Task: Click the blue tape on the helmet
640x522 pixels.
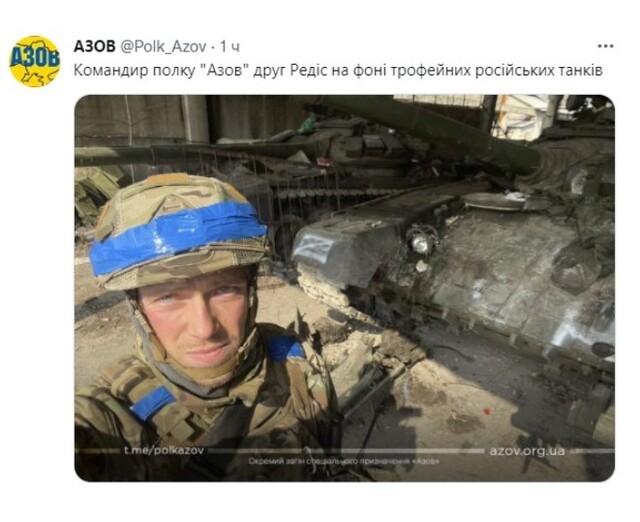Action: [176, 236]
